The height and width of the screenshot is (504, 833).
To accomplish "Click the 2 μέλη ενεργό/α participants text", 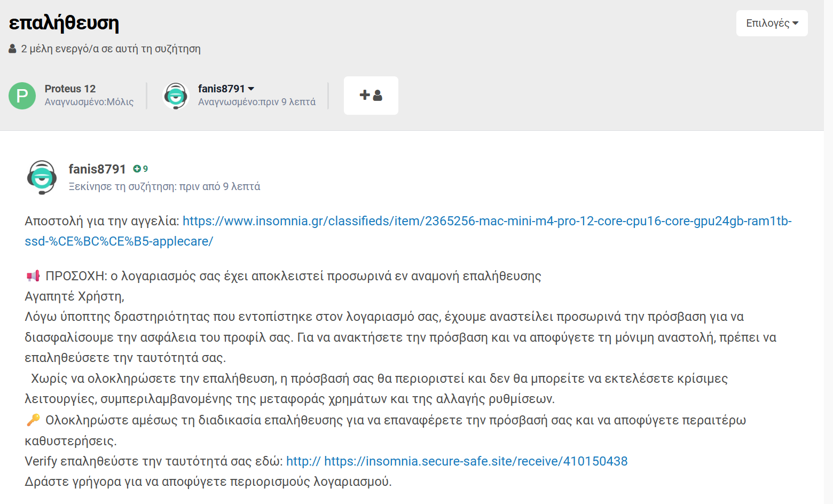I will point(111,49).
